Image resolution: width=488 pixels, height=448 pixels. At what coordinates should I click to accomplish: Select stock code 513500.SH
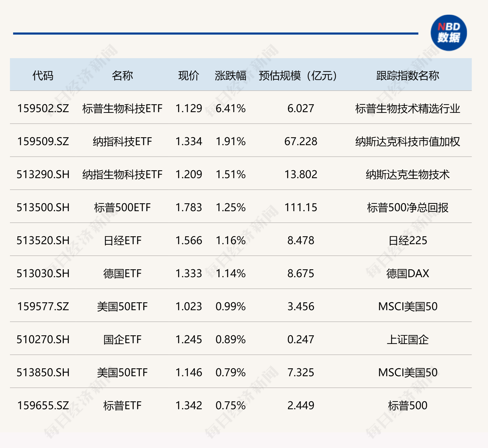pyautogui.click(x=43, y=207)
